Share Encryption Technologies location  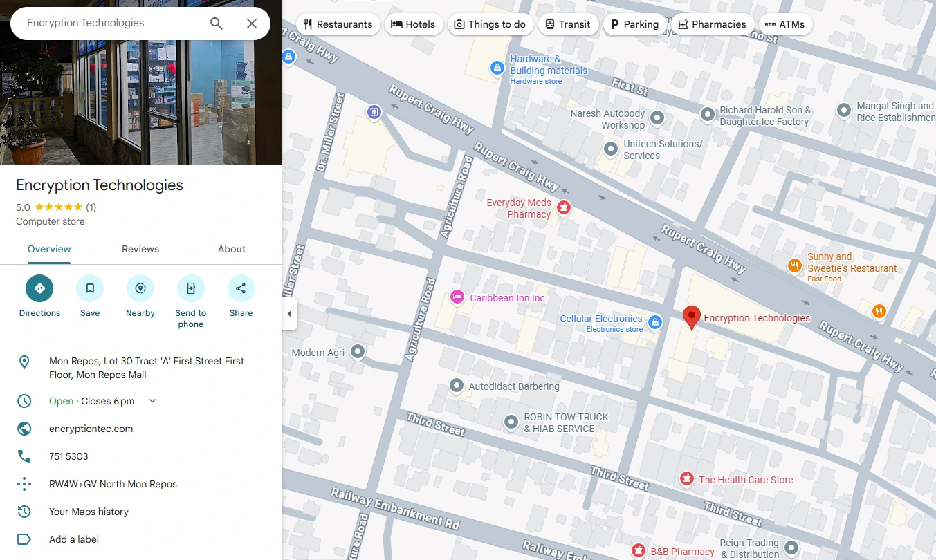[241, 288]
